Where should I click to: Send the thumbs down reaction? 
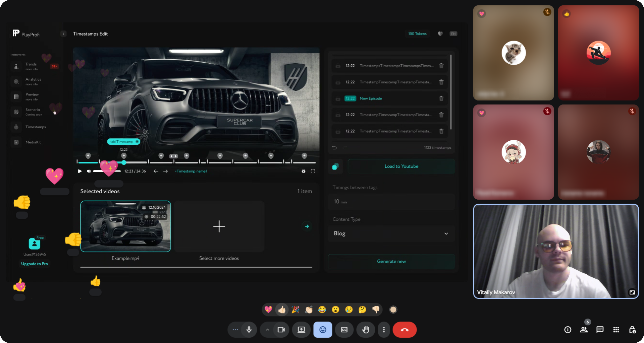(376, 310)
